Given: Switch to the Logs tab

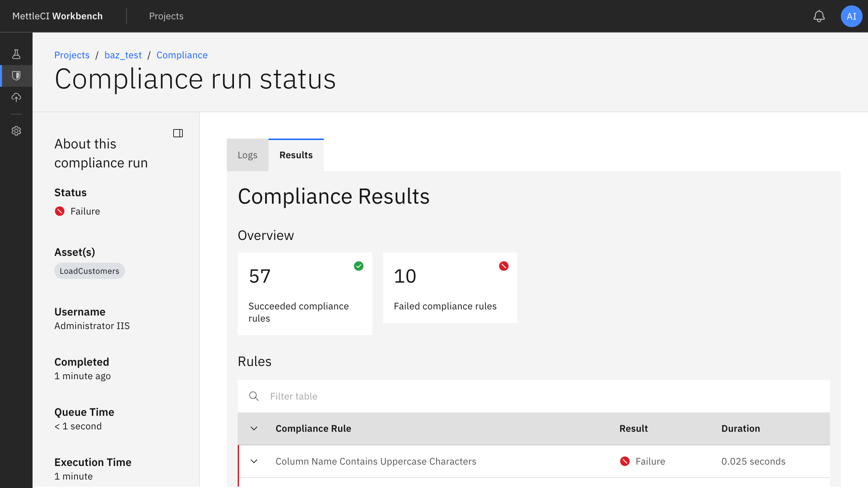Looking at the screenshot, I should click(x=247, y=155).
